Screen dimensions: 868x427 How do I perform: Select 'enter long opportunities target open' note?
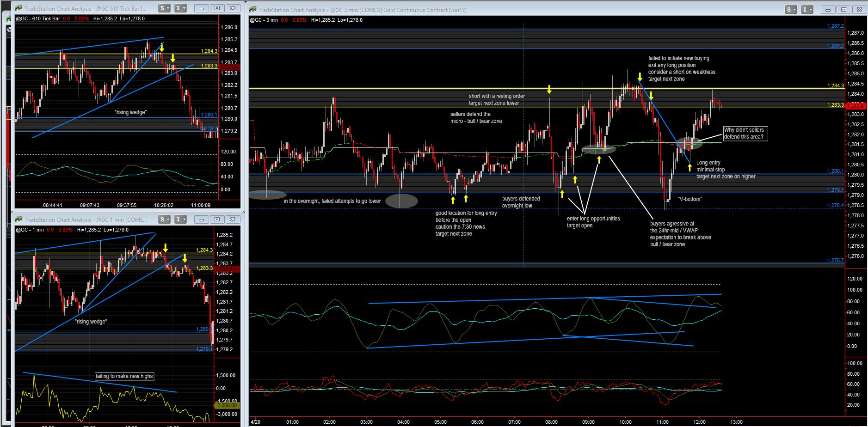click(x=593, y=222)
